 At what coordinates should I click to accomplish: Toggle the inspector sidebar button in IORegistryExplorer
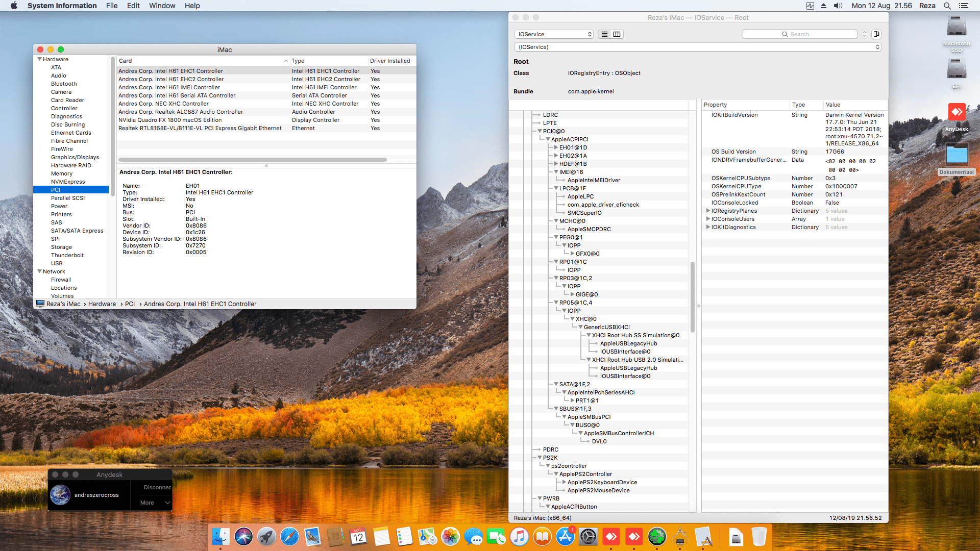pyautogui.click(x=876, y=34)
